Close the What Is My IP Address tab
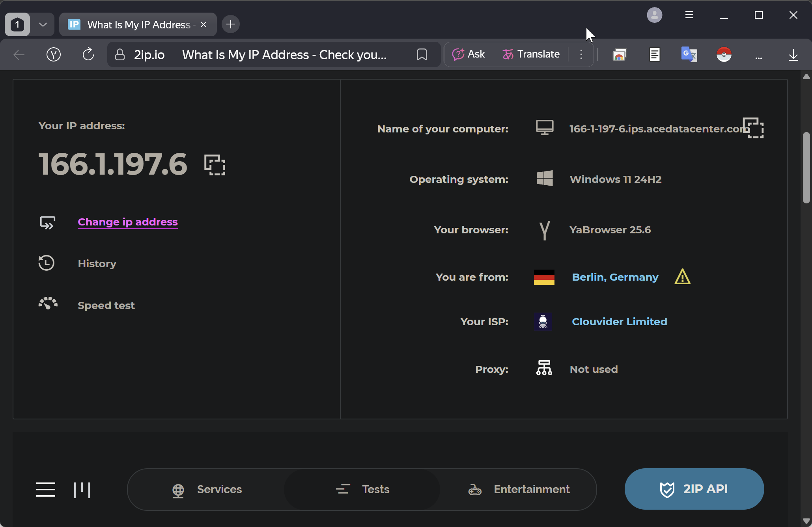The width and height of the screenshot is (812, 527). (203, 24)
